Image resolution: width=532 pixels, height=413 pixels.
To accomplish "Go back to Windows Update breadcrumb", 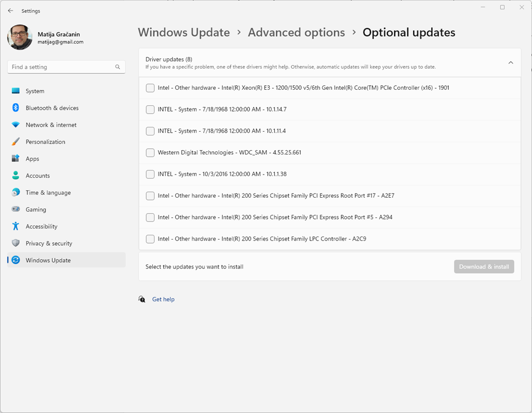I will click(184, 33).
